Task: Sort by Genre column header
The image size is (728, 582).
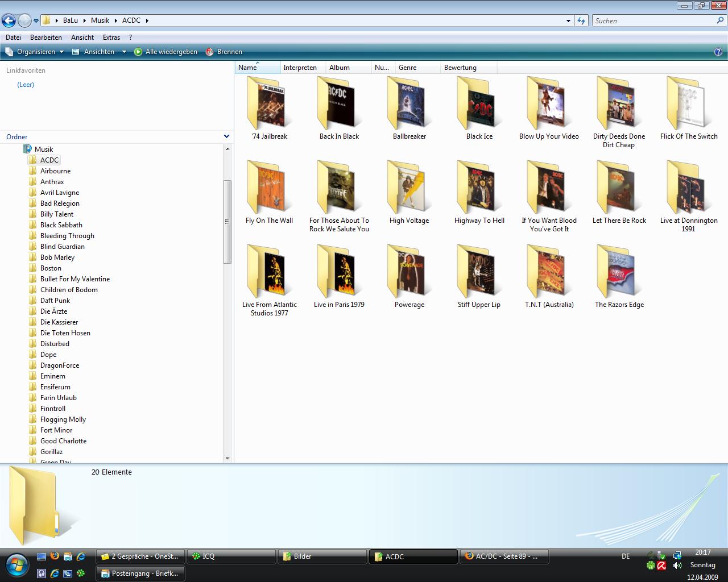Action: point(418,68)
